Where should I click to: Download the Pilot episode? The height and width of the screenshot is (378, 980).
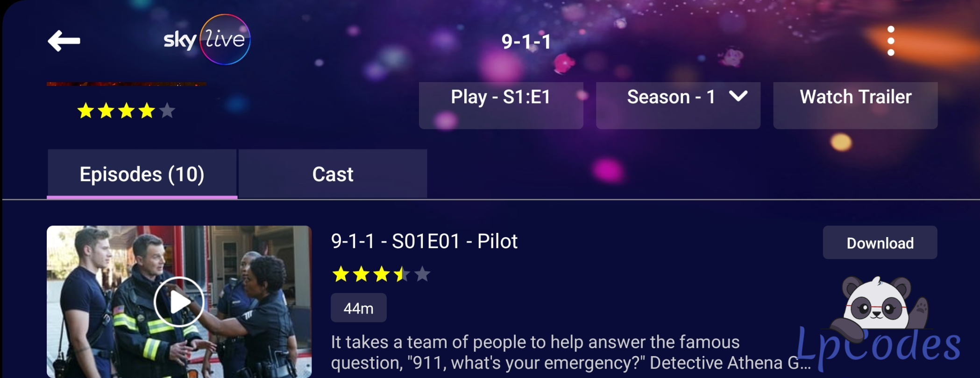tap(880, 243)
